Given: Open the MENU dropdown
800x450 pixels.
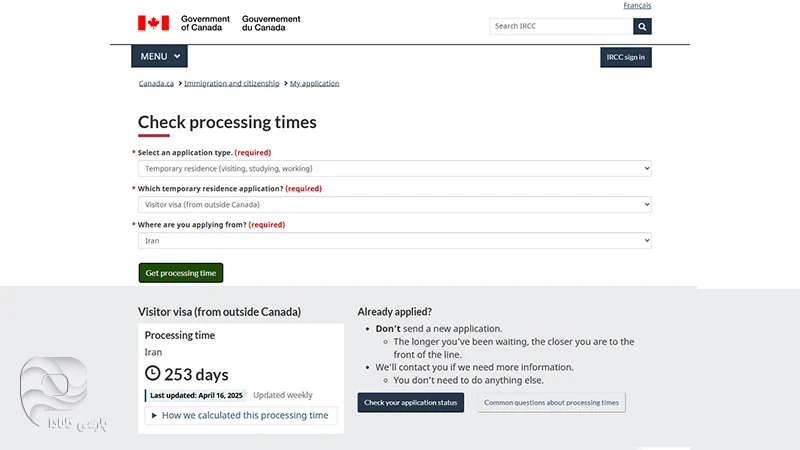Looking at the screenshot, I should coord(160,57).
